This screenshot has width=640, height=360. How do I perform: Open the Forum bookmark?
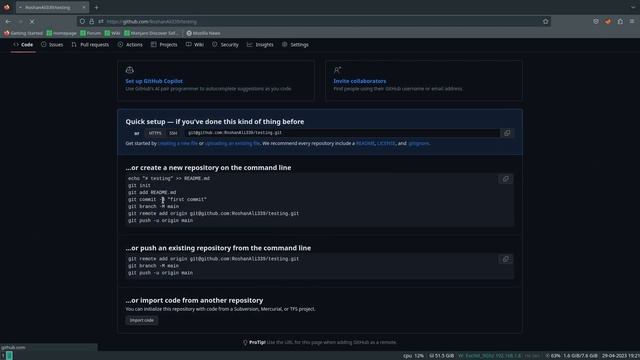[x=91, y=33]
